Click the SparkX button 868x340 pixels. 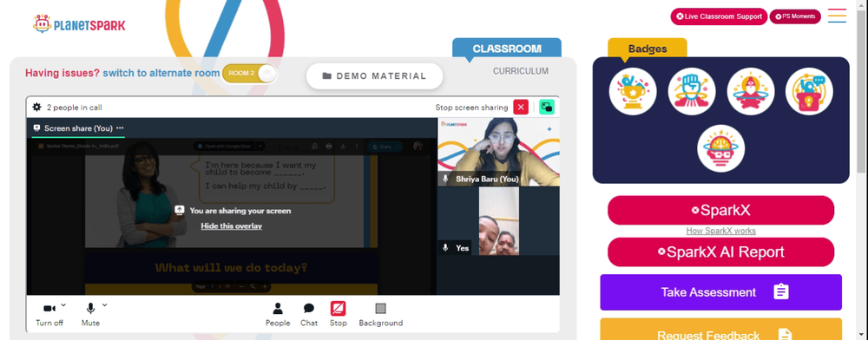pyautogui.click(x=720, y=210)
